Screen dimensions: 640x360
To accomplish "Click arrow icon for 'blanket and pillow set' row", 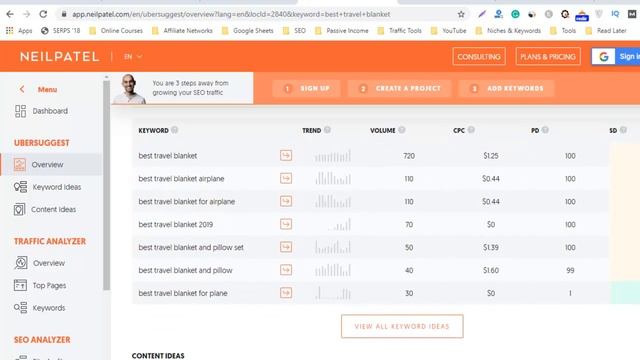I will tap(286, 247).
